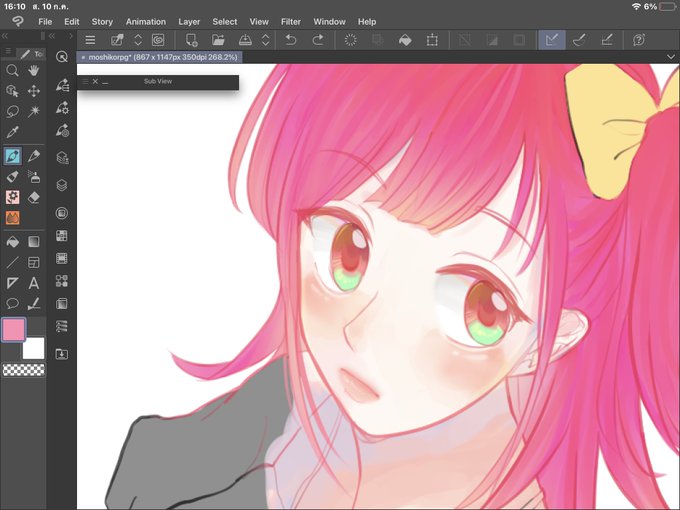
Task: Open Clip Studio from command bar
Action: [118, 40]
